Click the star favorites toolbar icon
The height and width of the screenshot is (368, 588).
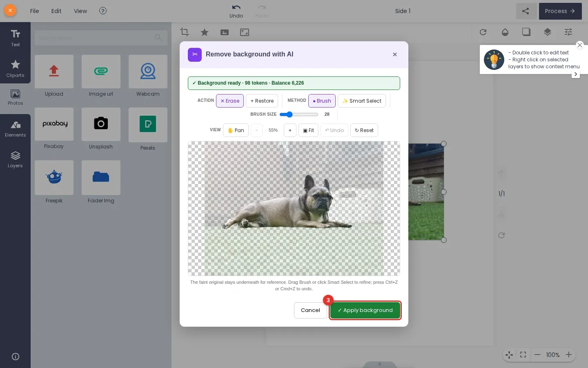205,32
